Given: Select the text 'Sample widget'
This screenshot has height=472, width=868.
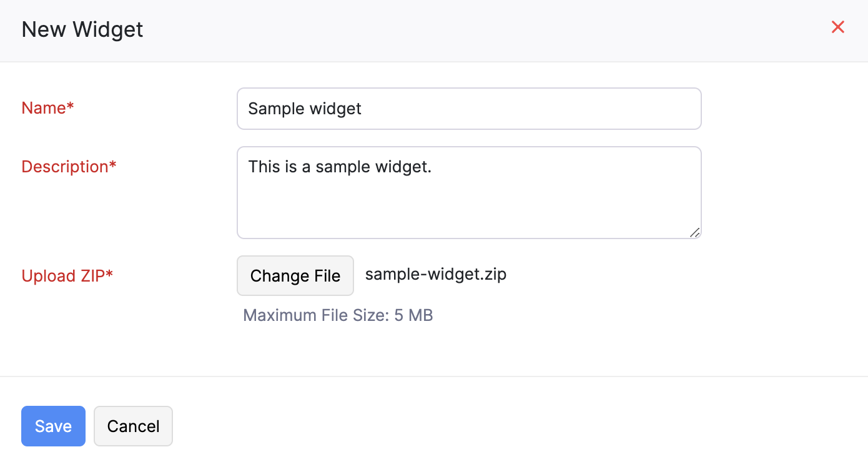Looking at the screenshot, I should 304,108.
